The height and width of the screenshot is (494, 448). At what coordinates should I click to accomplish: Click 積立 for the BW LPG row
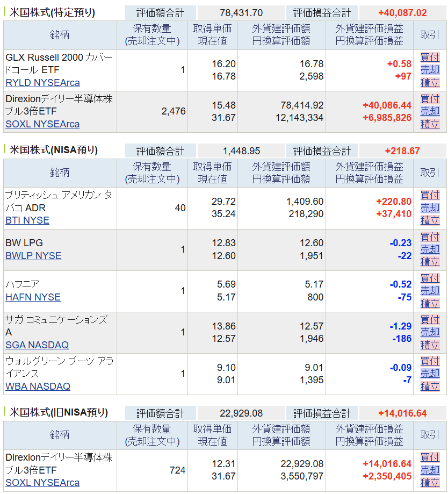(x=430, y=261)
